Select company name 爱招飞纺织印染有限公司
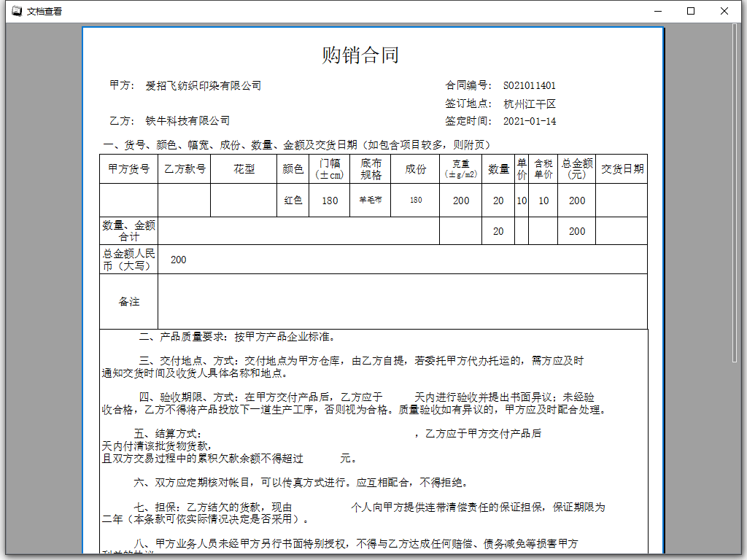The image size is (747, 560). [x=204, y=86]
